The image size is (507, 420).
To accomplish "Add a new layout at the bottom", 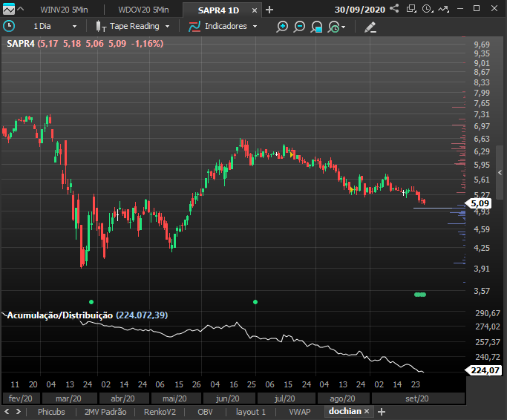I will (x=382, y=412).
